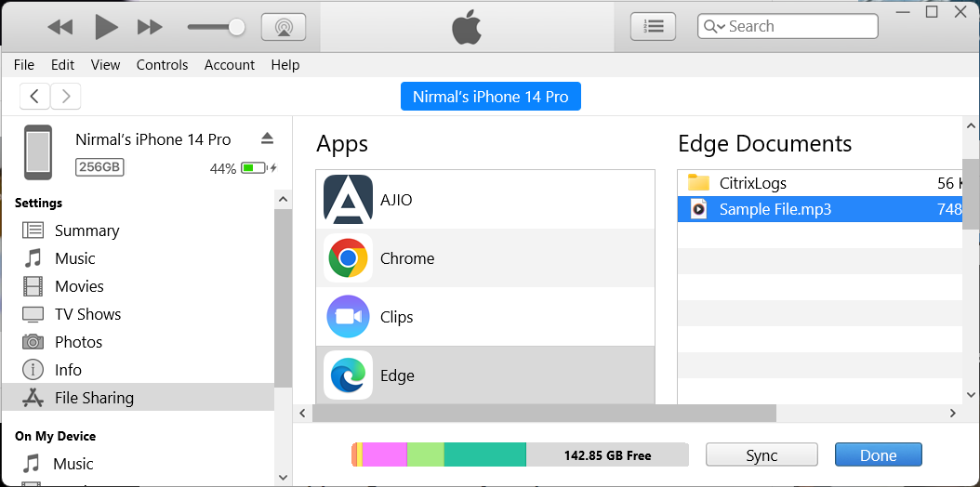Open the Up Next list view button
Image resolution: width=980 pixels, height=487 pixels.
click(x=653, y=26)
